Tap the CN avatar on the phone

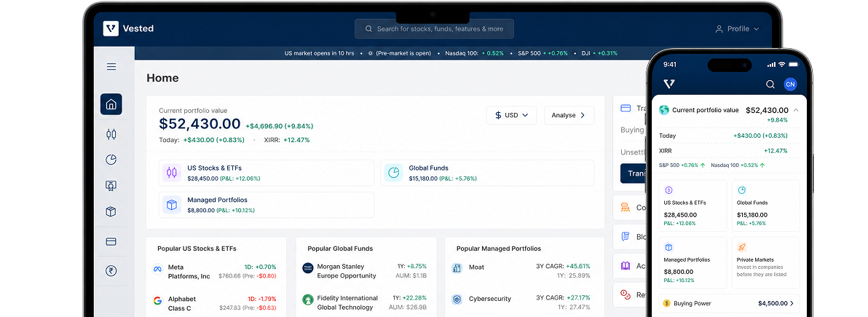click(x=791, y=85)
